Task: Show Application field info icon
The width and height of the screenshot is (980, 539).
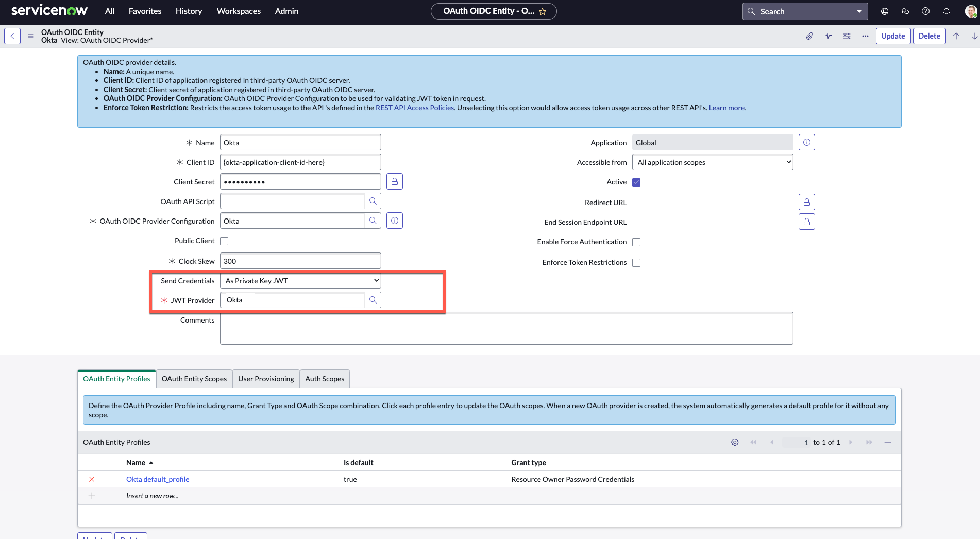Action: (x=807, y=142)
